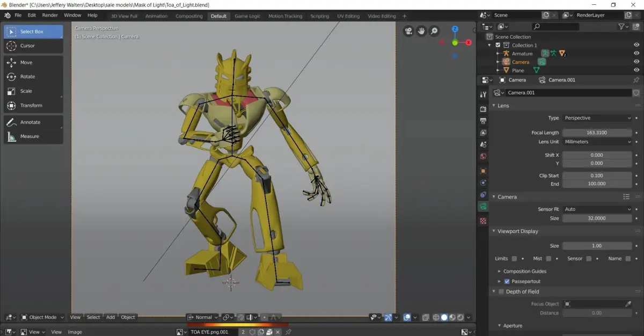
Task: Click the Clip Start value field
Action: 597,176
